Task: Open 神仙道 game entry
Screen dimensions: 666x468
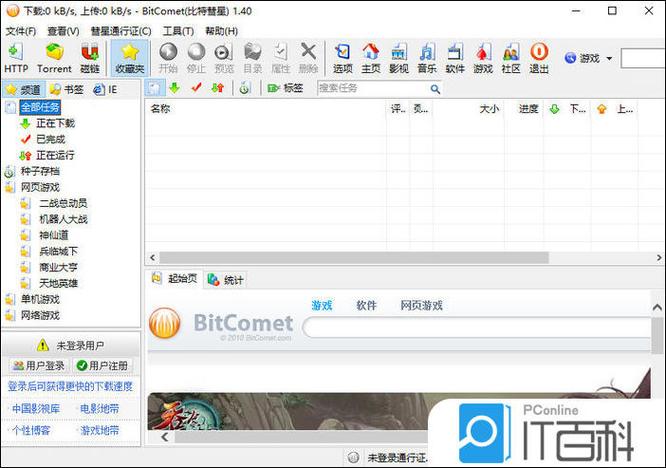Action: pos(54,235)
